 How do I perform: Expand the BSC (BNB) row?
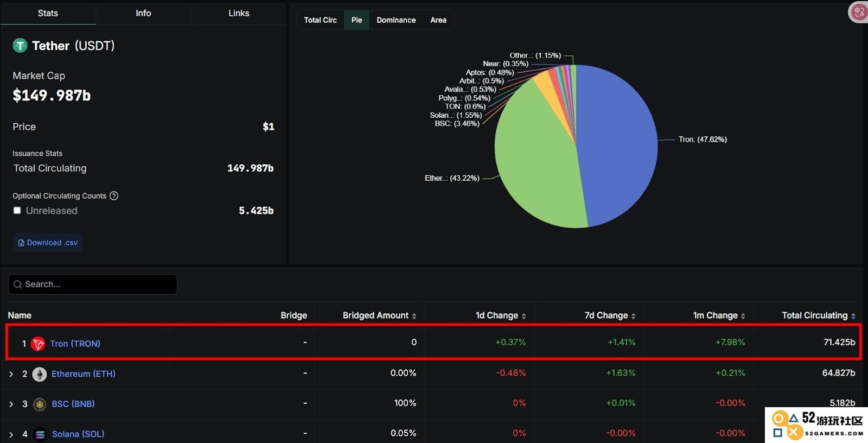(11, 404)
